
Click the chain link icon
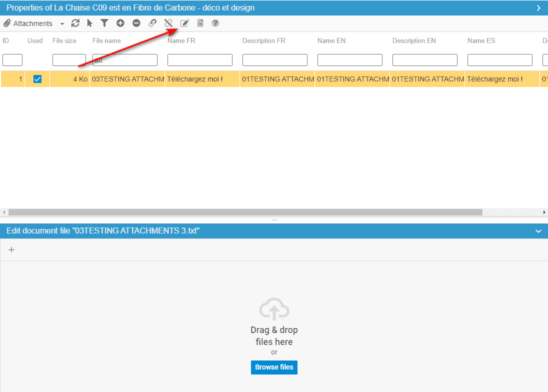coord(152,23)
